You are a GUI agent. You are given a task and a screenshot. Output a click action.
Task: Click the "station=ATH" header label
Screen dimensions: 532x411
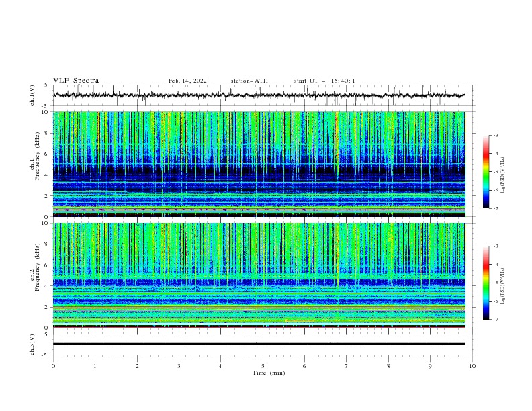tap(249, 81)
